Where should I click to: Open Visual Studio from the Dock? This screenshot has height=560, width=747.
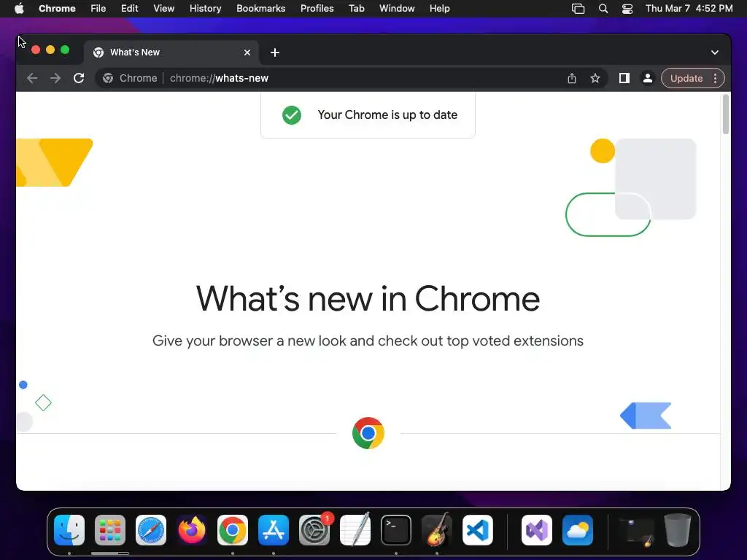coord(537,530)
